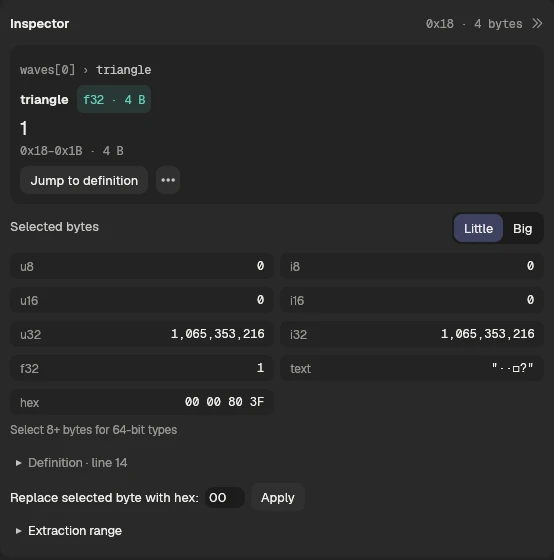Viewport: 554px width, 560px height.
Task: Expand the Definition line 14 section
Action: 71,463
